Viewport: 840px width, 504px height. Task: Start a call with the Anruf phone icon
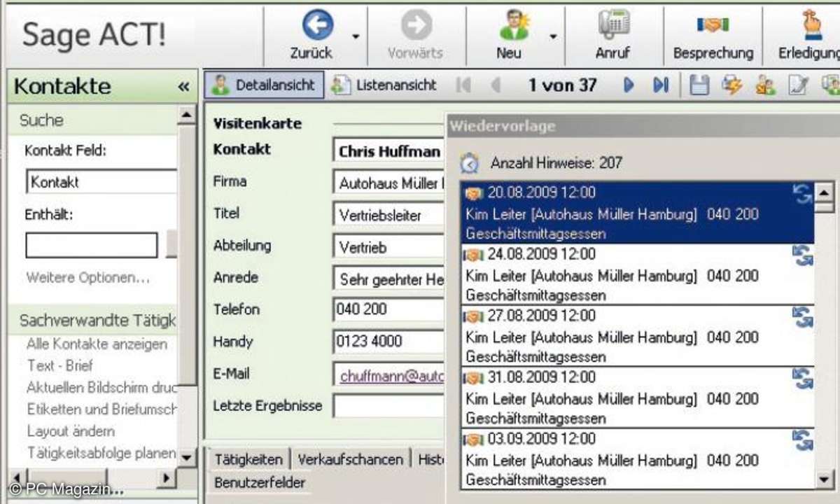click(613, 25)
